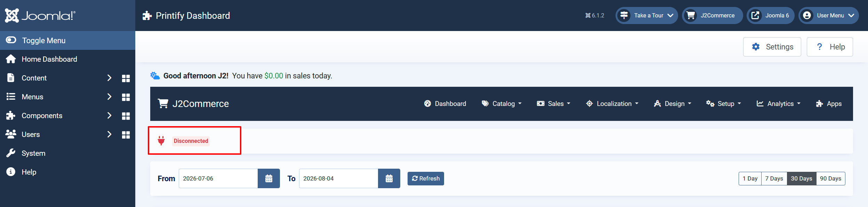Click the Refresh button

pos(426,178)
